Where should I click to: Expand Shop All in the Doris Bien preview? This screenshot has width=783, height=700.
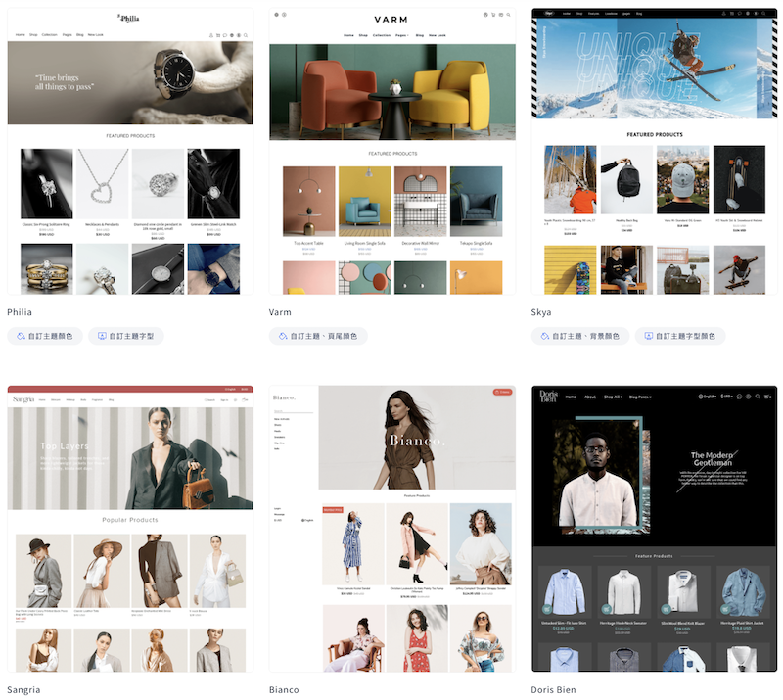click(615, 397)
